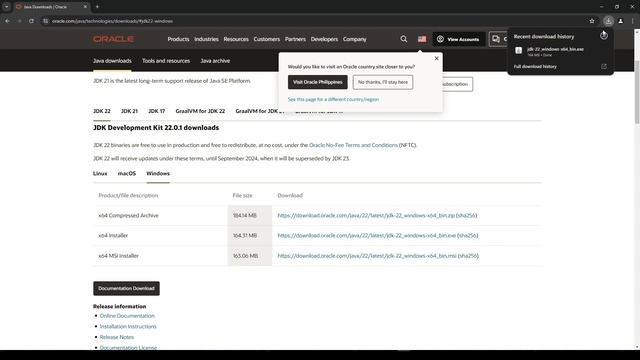Viewport: 640px width, 360px height.
Task: Open the Industries menu
Action: pos(206,39)
